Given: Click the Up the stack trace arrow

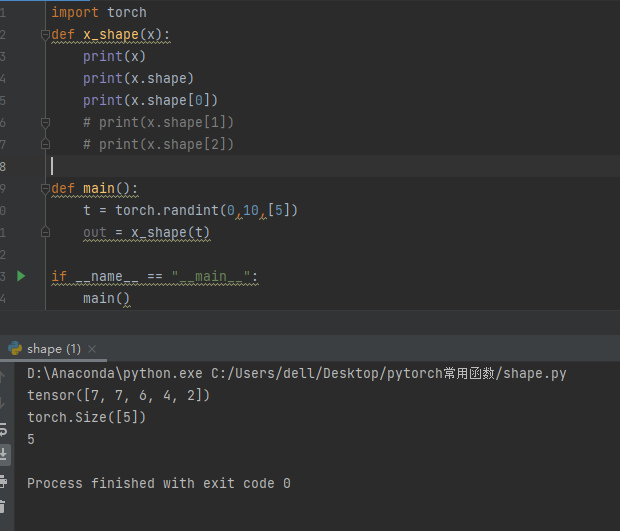Looking at the screenshot, I should tap(2, 376).
